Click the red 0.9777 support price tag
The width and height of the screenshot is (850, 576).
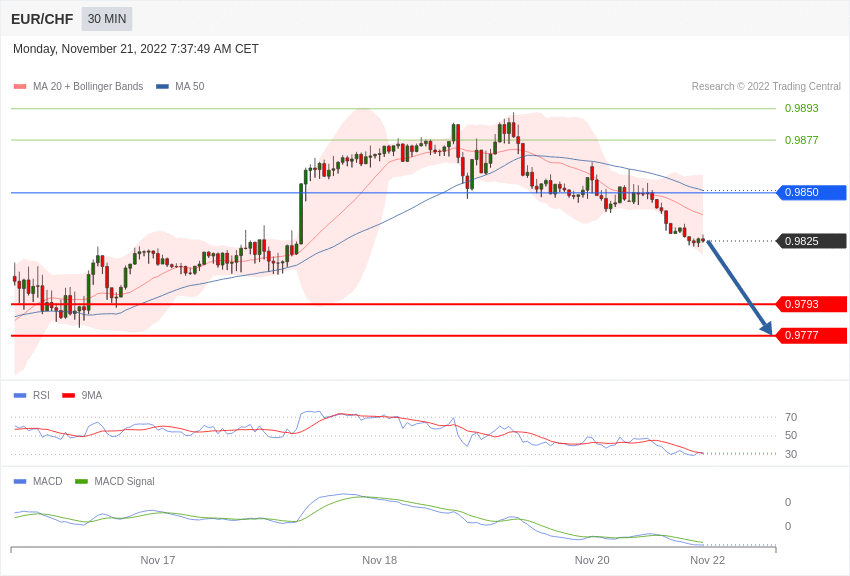(812, 335)
